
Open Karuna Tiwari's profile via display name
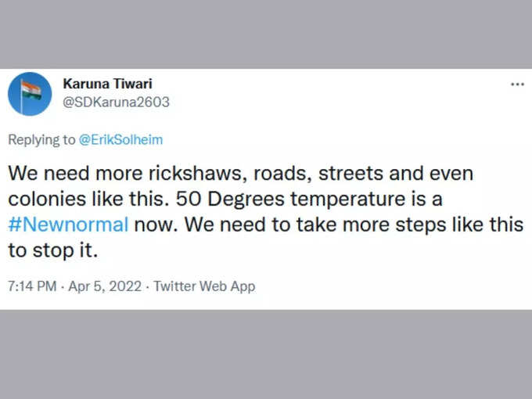[x=107, y=84]
